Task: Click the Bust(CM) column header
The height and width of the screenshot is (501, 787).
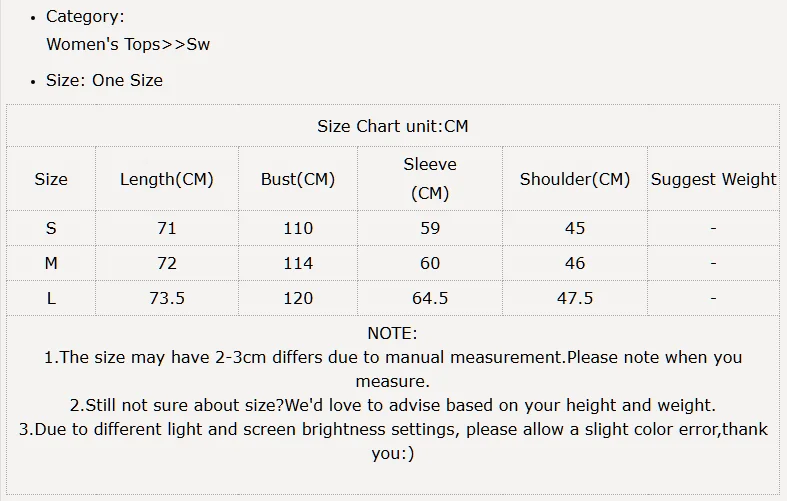Action: point(298,179)
